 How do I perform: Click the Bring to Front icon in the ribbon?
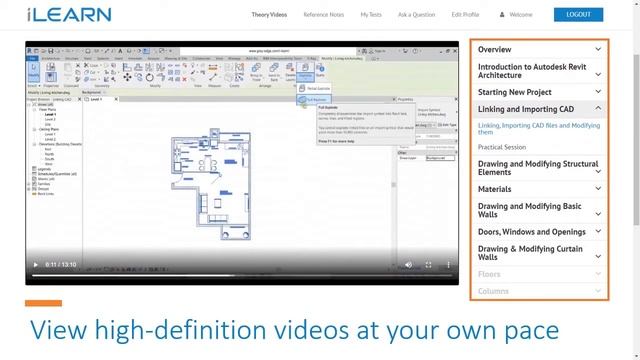(x=256, y=71)
